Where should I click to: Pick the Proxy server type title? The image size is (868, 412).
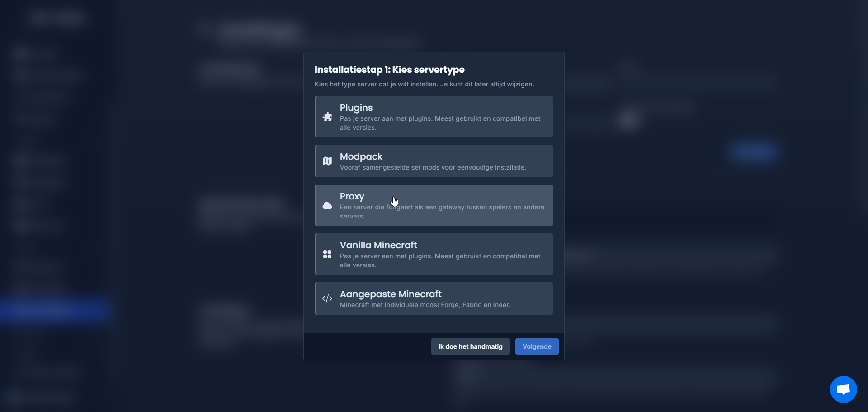coord(352,196)
